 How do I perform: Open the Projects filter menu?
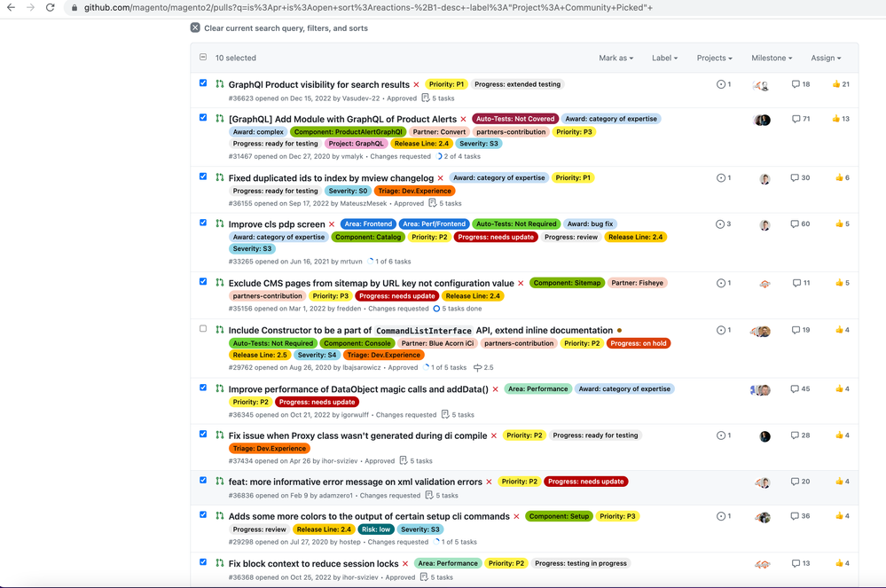pos(714,59)
